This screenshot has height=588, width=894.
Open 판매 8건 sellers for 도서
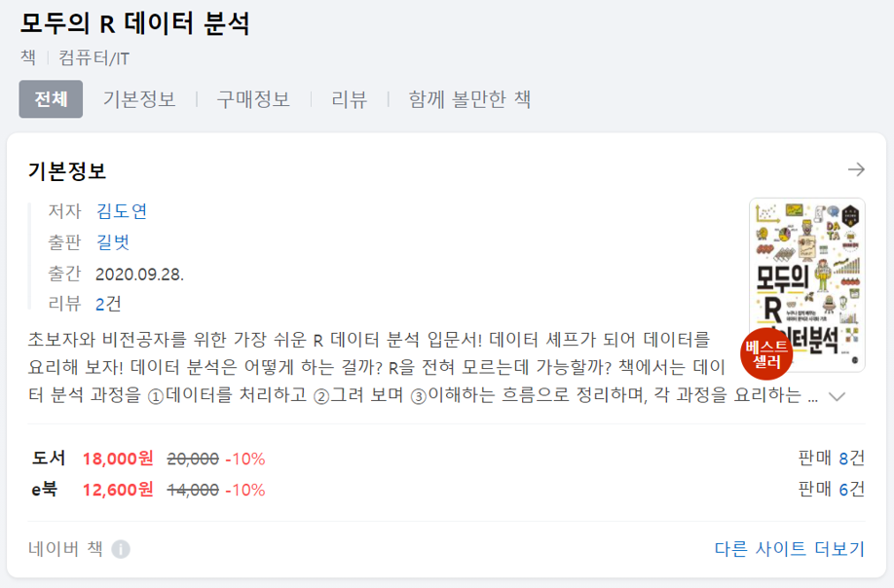click(x=832, y=458)
